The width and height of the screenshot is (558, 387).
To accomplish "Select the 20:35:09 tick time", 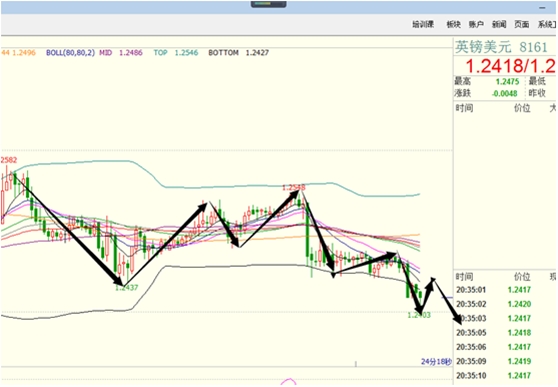I will 471,361.
